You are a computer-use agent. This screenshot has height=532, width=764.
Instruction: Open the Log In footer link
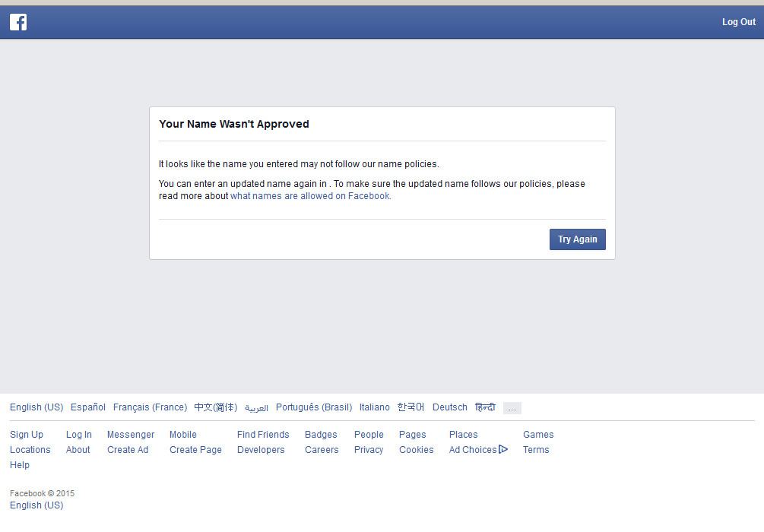[x=79, y=435]
